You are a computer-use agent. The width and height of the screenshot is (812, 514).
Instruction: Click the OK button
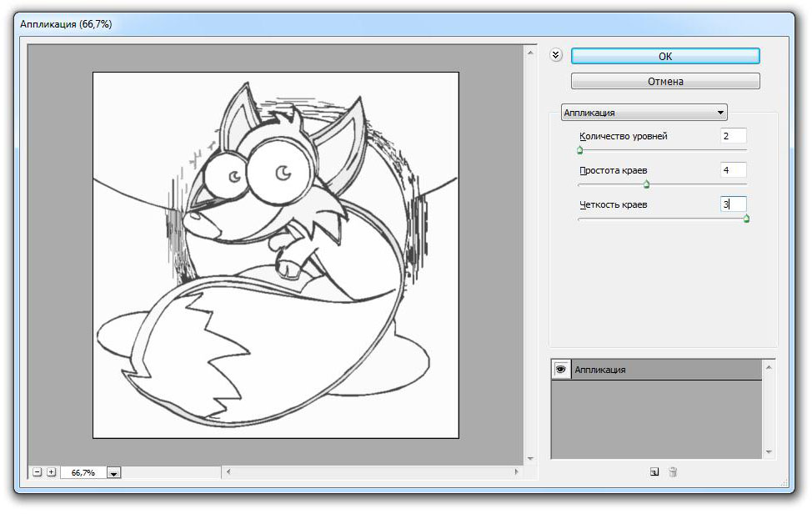coord(665,56)
